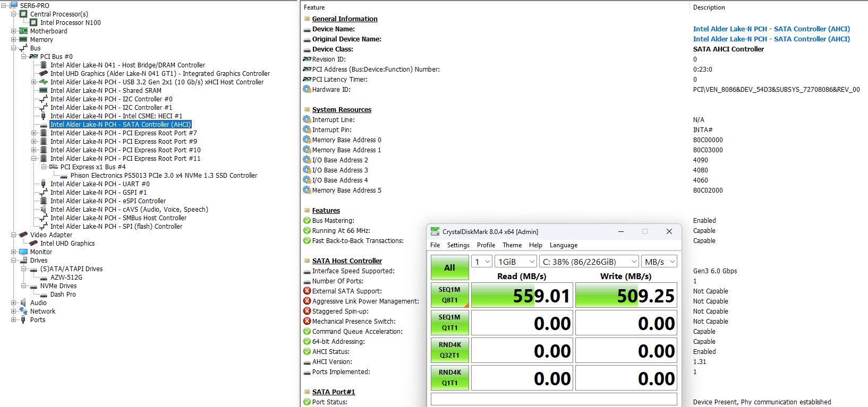Viewport: 868px width, 407px height.
Task: Select the Phison PS5013 NVMe SSD Controller
Action: click(x=164, y=175)
